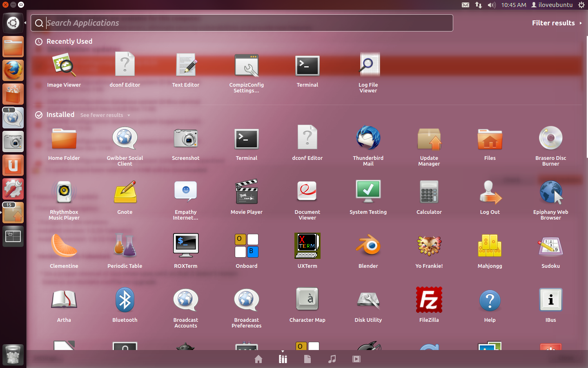Open the iloveubuntu user menu
Viewport: 588px width, 368px height.
click(552, 5)
